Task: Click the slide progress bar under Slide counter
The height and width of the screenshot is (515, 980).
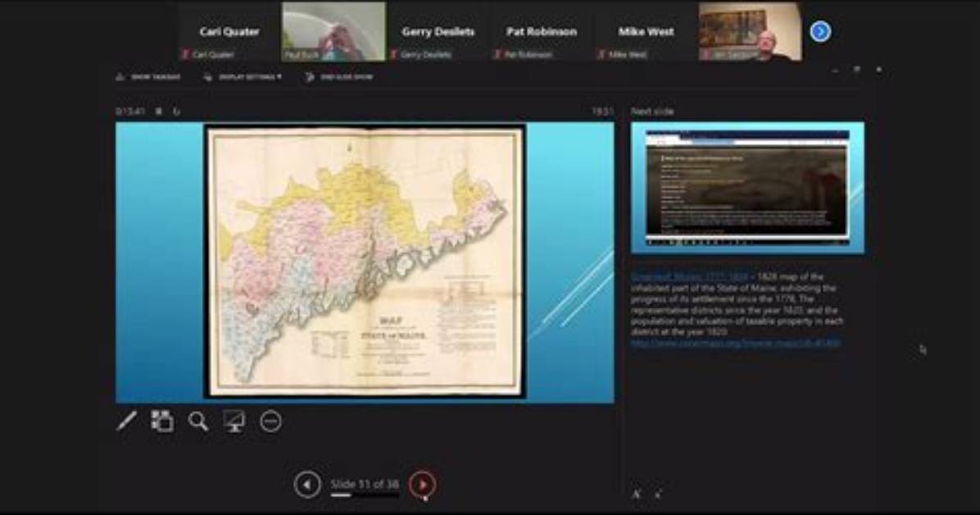Action: point(365,495)
